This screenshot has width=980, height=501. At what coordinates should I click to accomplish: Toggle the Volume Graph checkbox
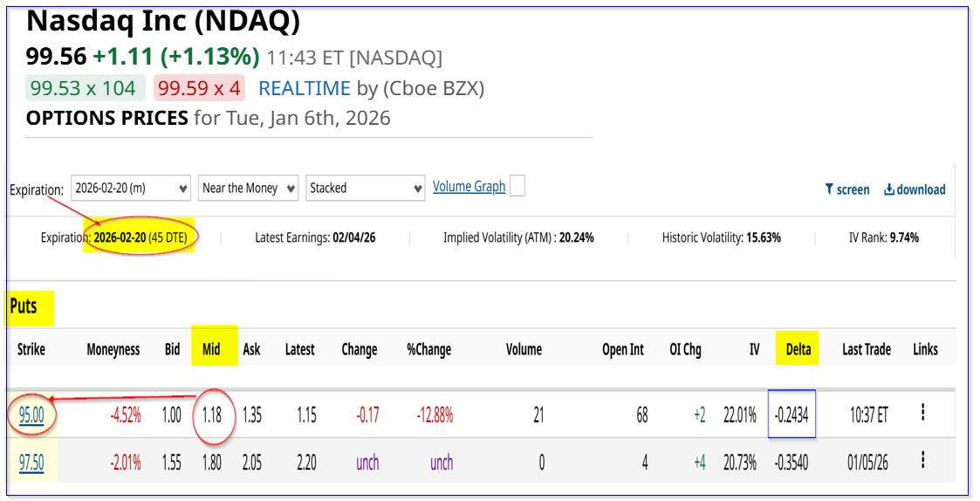pos(517,186)
